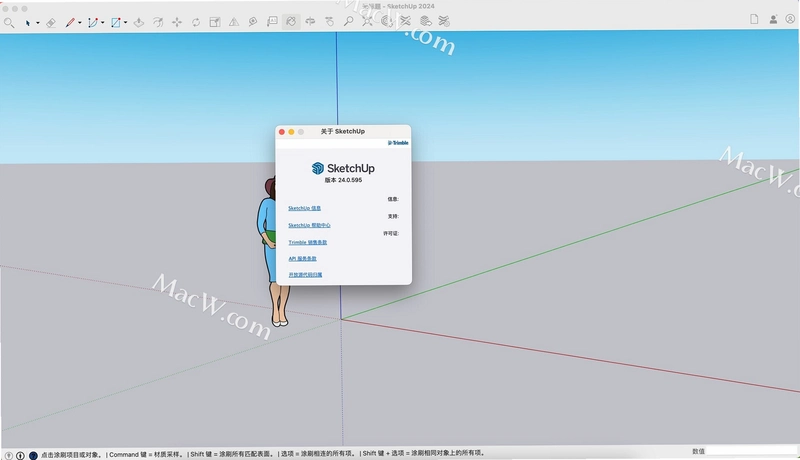Click the info icon in status bar

point(20,455)
